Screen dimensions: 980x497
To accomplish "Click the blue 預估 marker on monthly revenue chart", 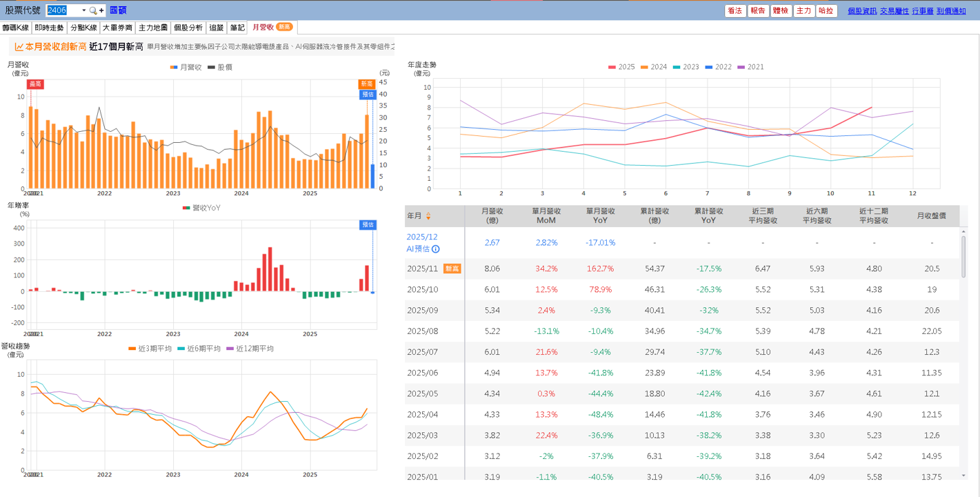I will pyautogui.click(x=368, y=95).
